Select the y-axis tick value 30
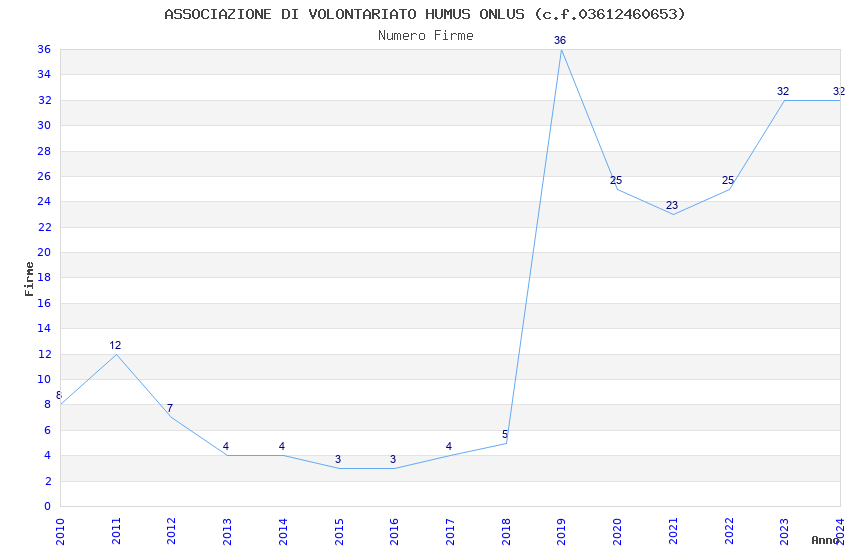The image size is (850, 550). 44,126
